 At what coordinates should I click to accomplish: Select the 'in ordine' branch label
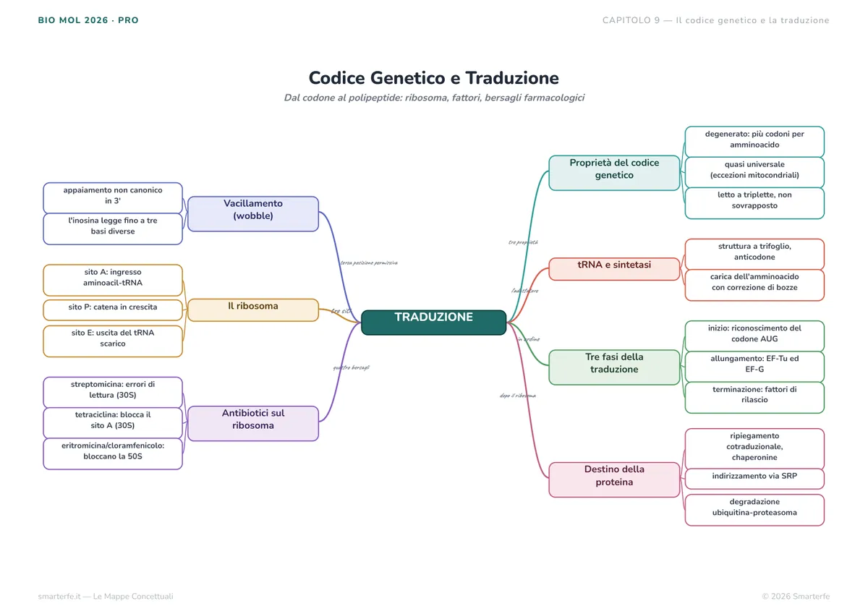click(x=528, y=339)
